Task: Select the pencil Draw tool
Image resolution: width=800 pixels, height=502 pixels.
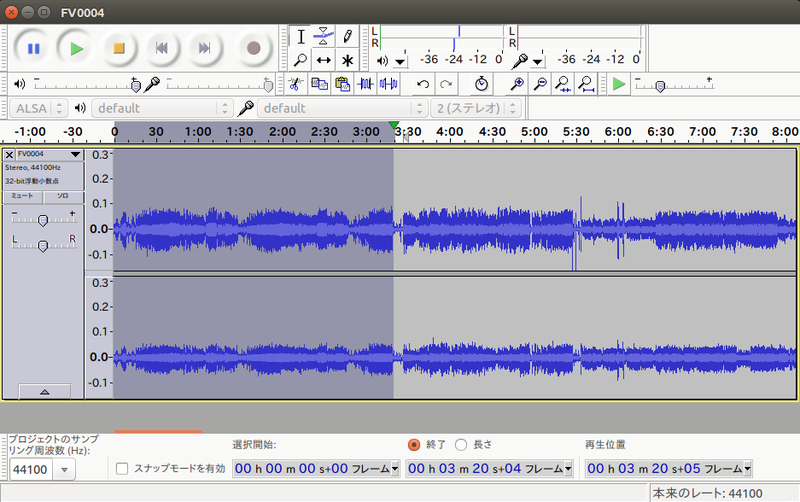Action: coord(347,37)
